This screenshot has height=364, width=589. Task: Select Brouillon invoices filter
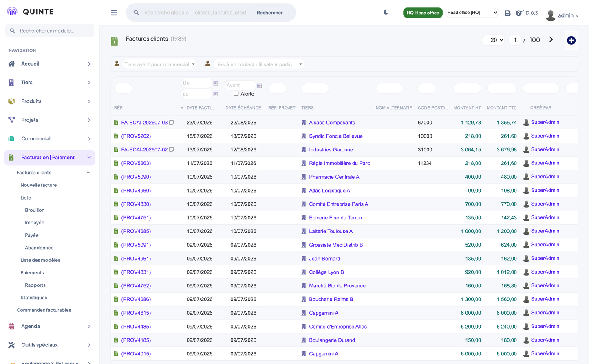pos(35,210)
